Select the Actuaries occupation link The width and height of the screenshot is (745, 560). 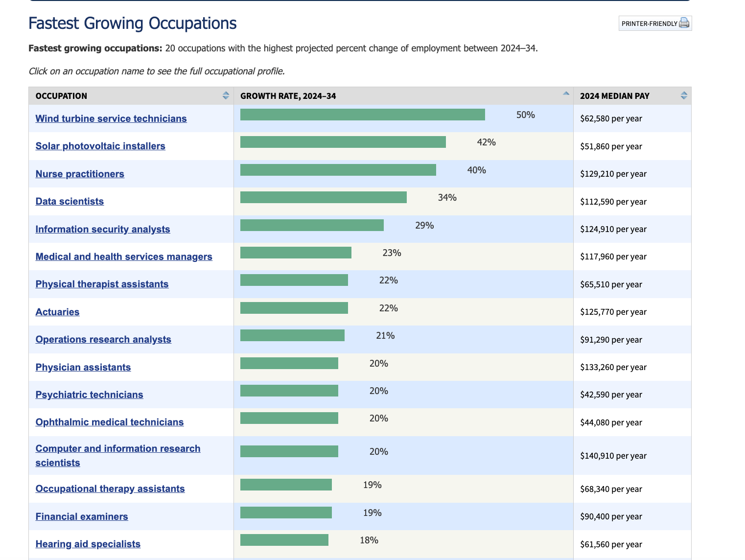tap(57, 312)
